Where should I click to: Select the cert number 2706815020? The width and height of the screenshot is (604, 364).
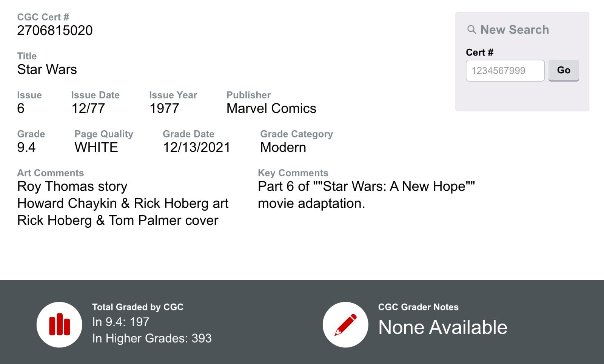point(55,31)
